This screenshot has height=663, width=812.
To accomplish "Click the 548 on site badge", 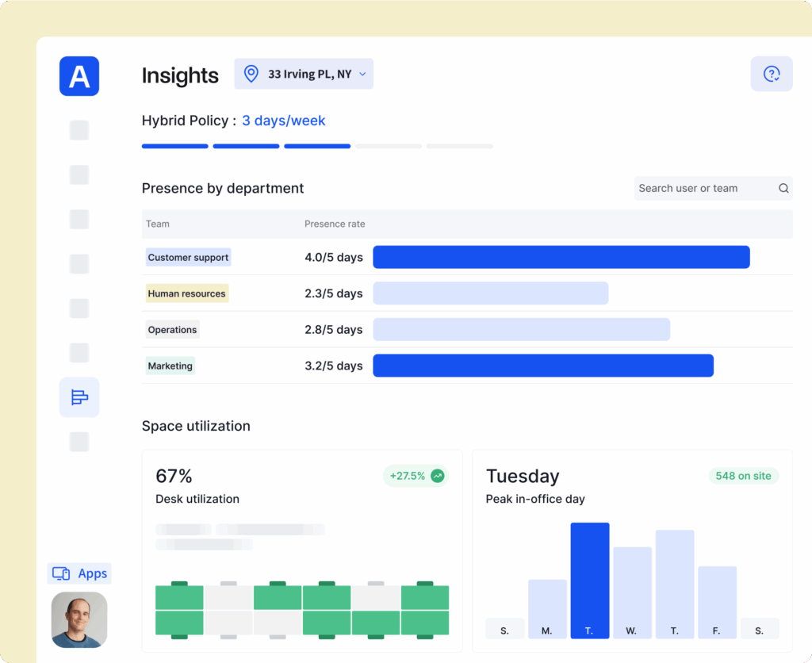I will point(743,476).
